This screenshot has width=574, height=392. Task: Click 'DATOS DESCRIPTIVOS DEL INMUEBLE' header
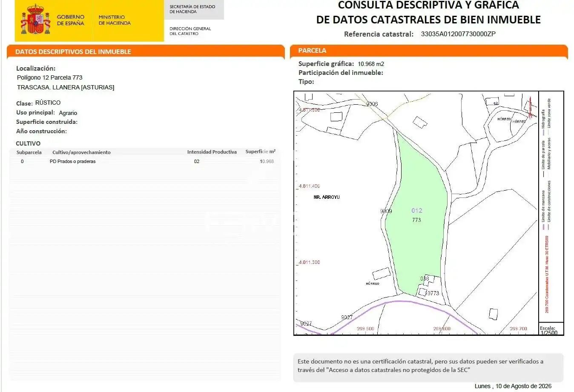click(x=73, y=52)
